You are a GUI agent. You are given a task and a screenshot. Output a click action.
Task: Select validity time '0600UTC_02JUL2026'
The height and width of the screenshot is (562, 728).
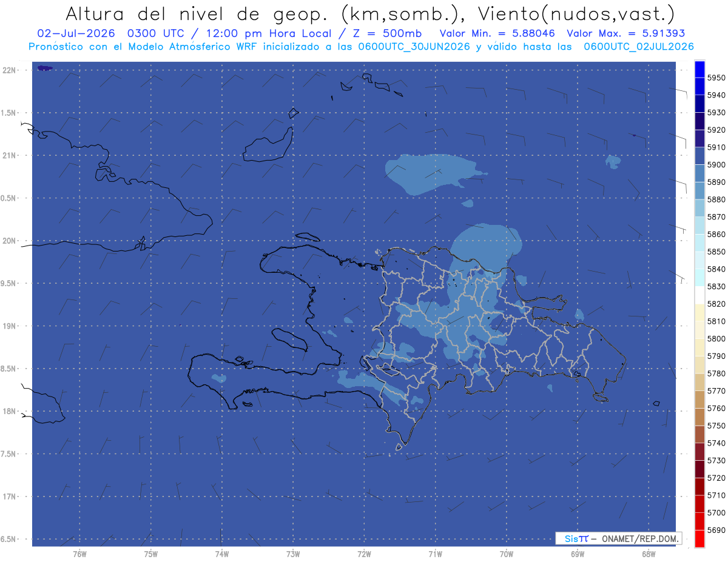[639, 47]
